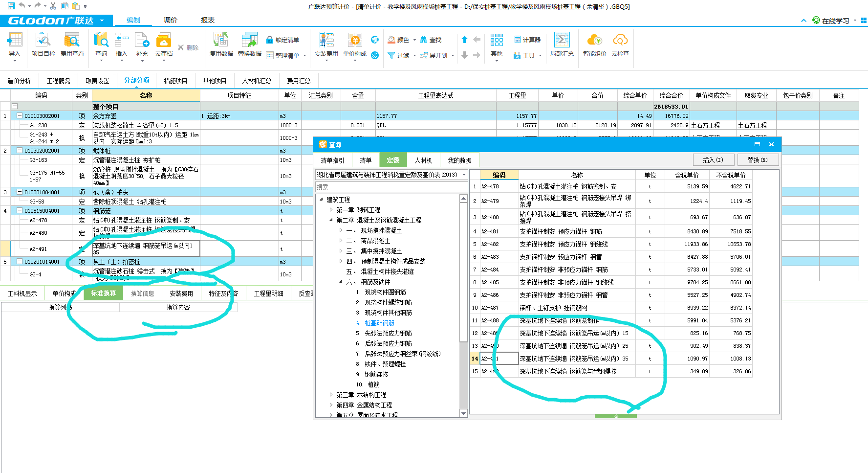Image resolution: width=868 pixels, height=473 pixels.
Task: Select the 现浇构件圆钢筋 tree item
Action: pyautogui.click(x=385, y=292)
